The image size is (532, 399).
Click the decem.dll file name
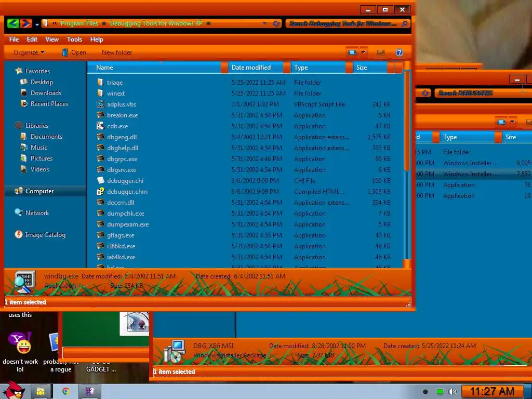[x=121, y=202]
